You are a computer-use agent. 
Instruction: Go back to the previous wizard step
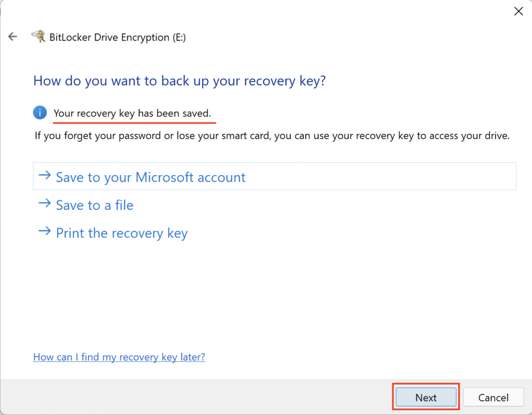pyautogui.click(x=12, y=36)
